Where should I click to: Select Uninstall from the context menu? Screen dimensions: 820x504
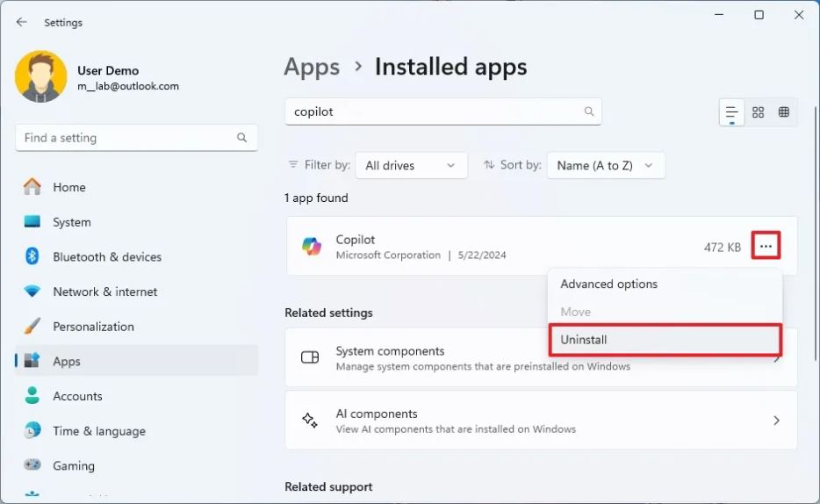pos(665,340)
